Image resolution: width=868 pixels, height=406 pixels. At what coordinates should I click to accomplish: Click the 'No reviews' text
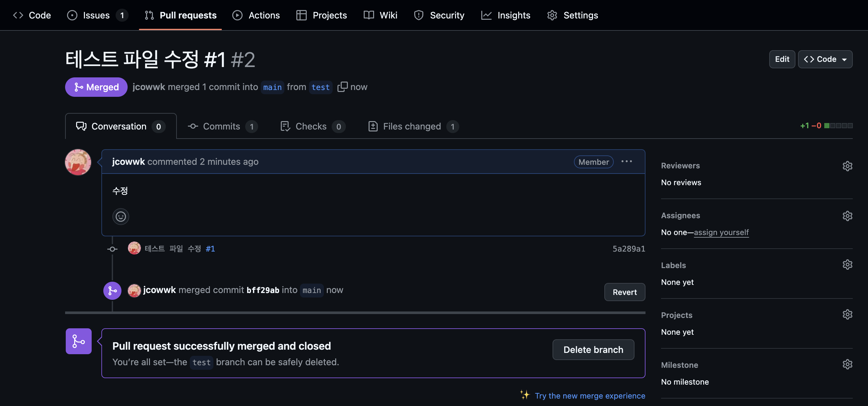pyautogui.click(x=681, y=183)
